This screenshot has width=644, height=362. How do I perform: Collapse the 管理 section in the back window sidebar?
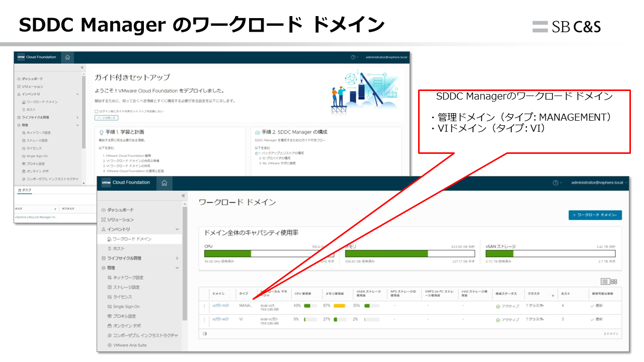pyautogui.click(x=77, y=125)
